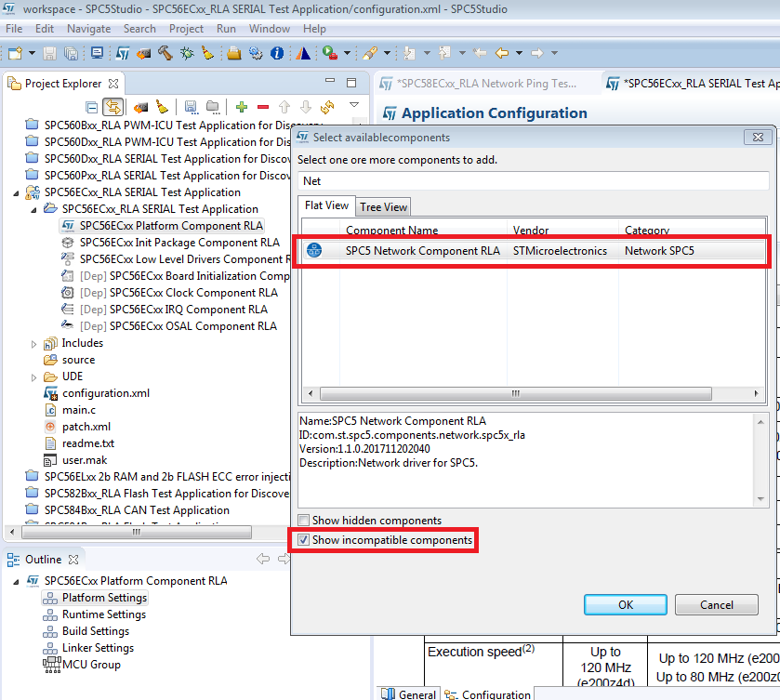The width and height of the screenshot is (780, 700).
Task: Select configuration.xml in Project Explorer
Action: click(x=105, y=393)
